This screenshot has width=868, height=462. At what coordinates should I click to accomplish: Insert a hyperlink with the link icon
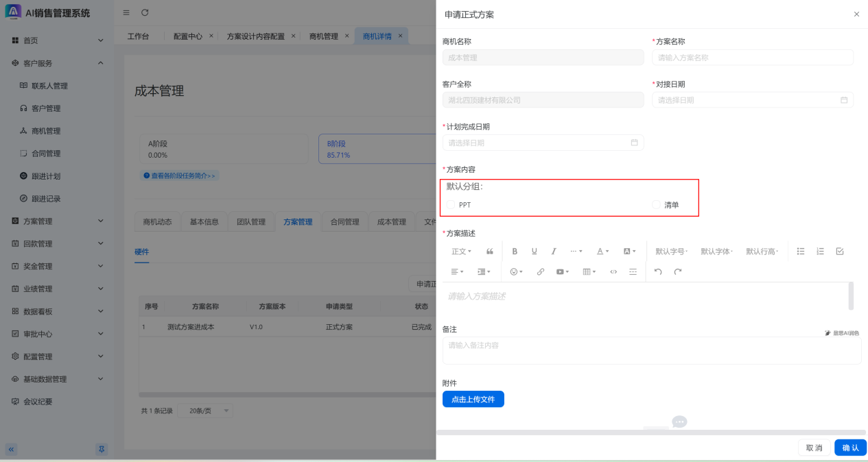point(540,272)
